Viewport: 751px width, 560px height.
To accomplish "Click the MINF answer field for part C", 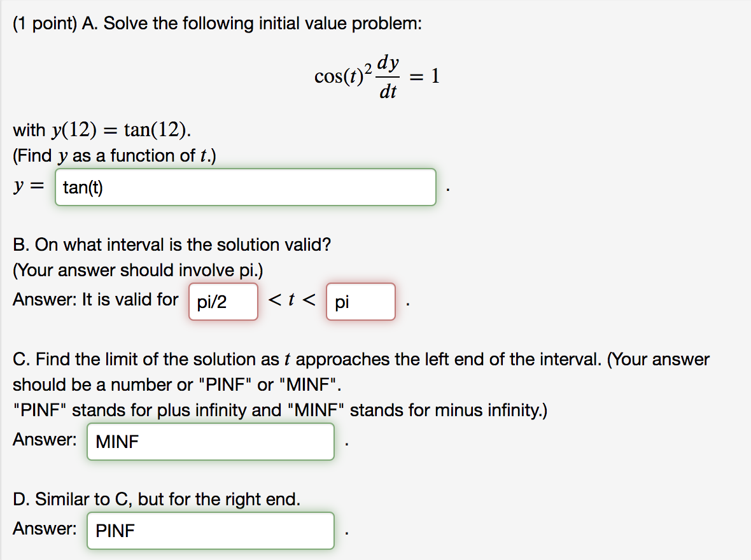I will point(210,441).
